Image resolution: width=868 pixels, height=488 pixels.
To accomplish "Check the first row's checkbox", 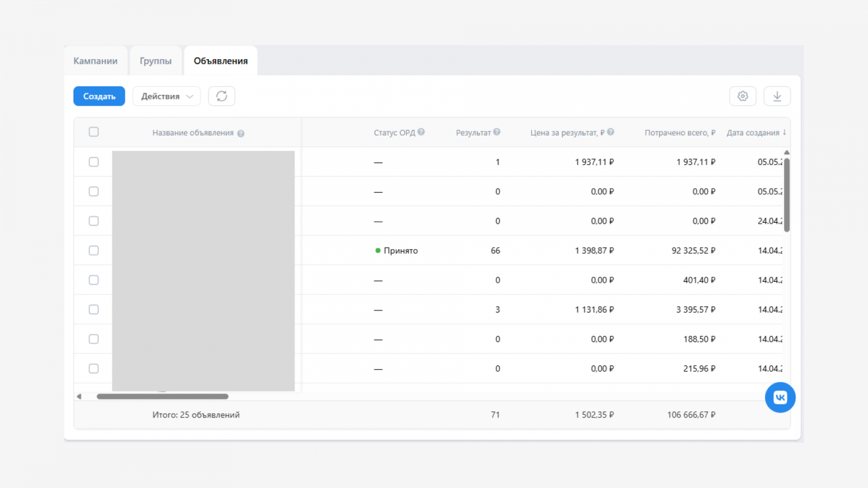I will point(94,162).
